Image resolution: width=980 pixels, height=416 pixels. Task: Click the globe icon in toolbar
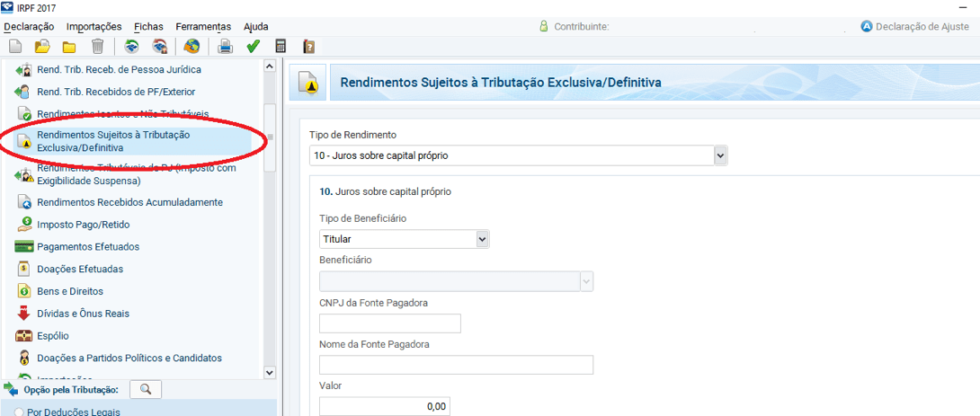192,47
